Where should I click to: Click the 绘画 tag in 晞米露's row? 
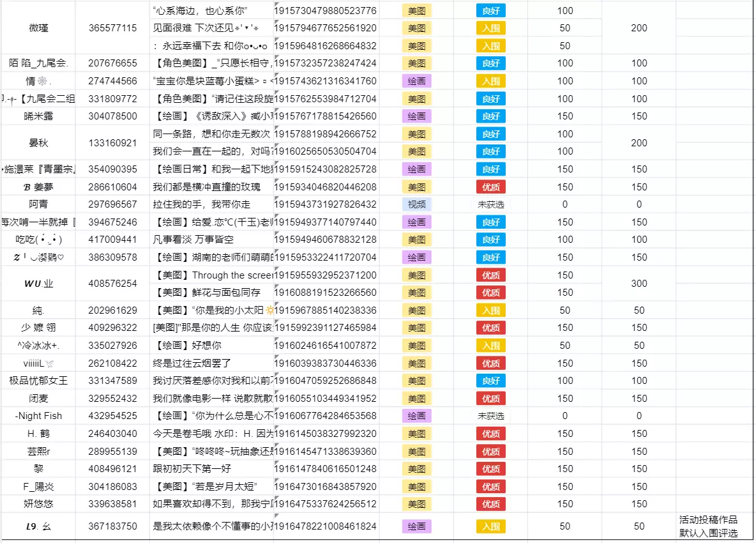416,116
